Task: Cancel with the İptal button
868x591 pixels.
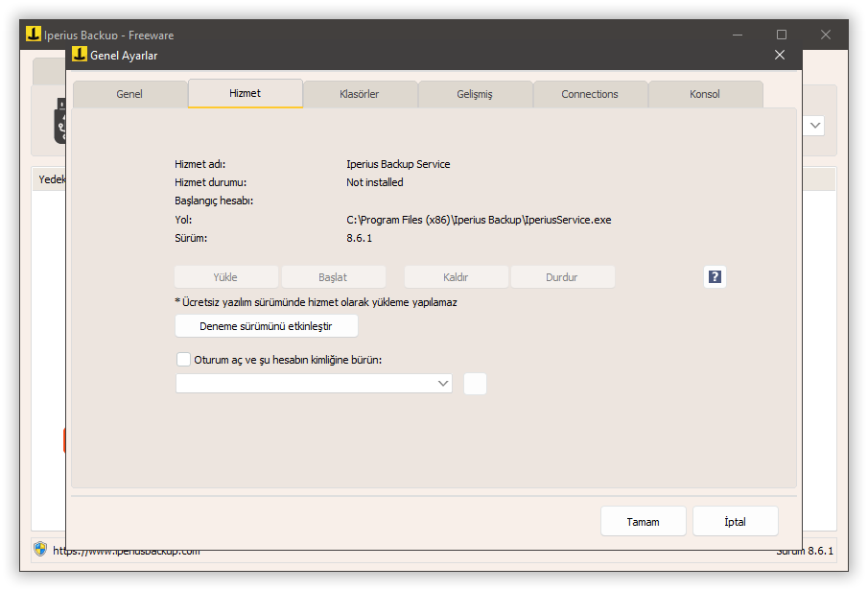Action: click(735, 521)
